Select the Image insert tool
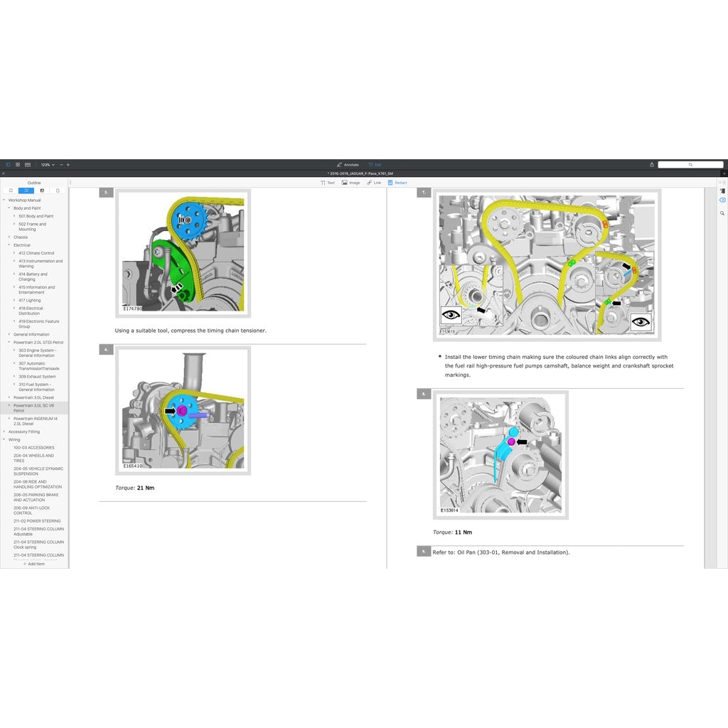This screenshot has height=728, width=728. point(350,183)
